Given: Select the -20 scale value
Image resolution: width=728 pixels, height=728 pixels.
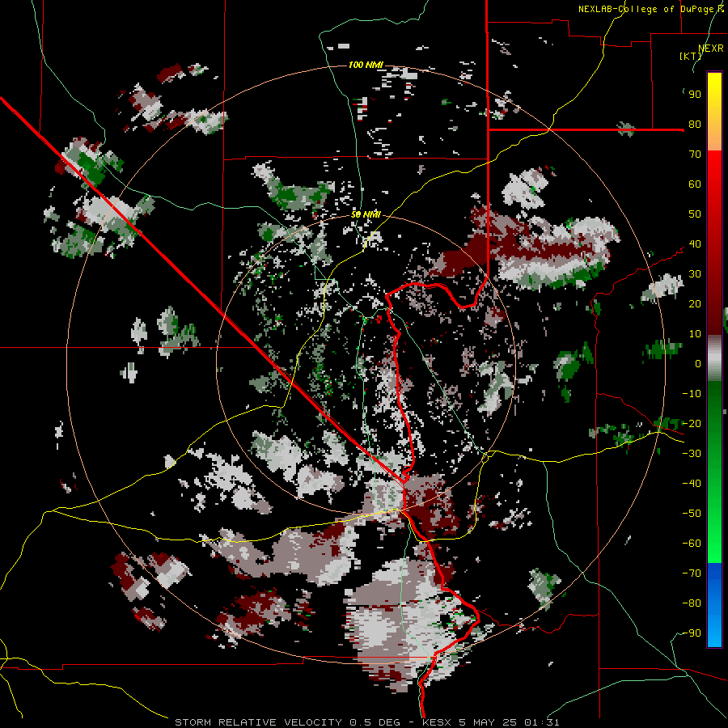Looking at the screenshot, I should 692,424.
